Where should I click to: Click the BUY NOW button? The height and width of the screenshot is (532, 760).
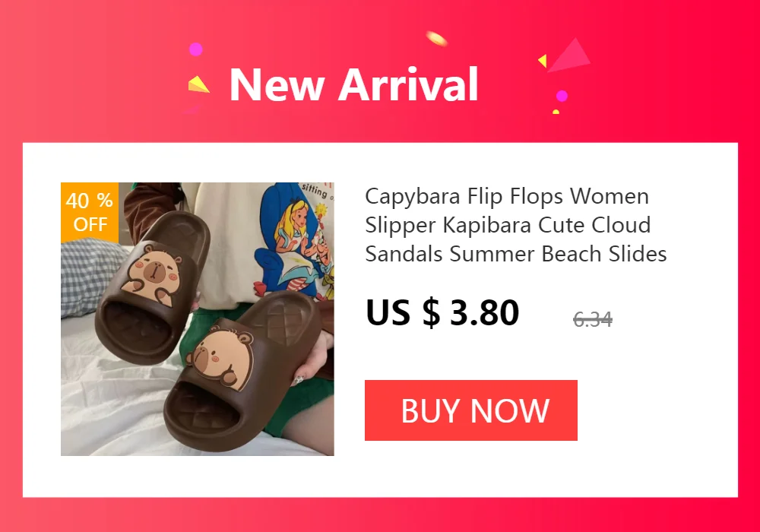(x=470, y=410)
